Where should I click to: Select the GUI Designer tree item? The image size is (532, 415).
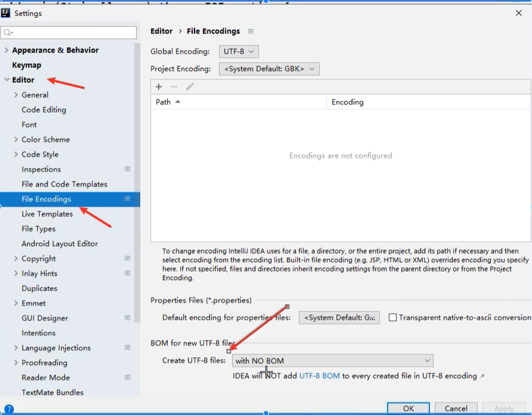point(45,318)
